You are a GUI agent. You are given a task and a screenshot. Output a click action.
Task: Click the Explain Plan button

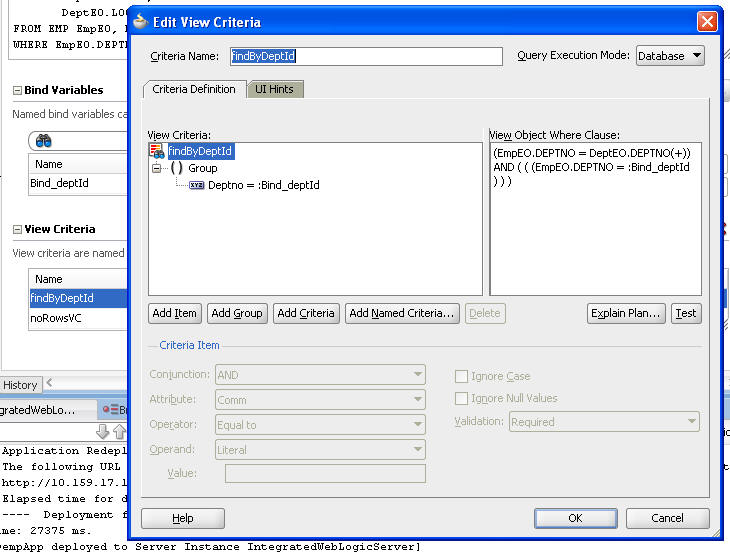point(626,313)
